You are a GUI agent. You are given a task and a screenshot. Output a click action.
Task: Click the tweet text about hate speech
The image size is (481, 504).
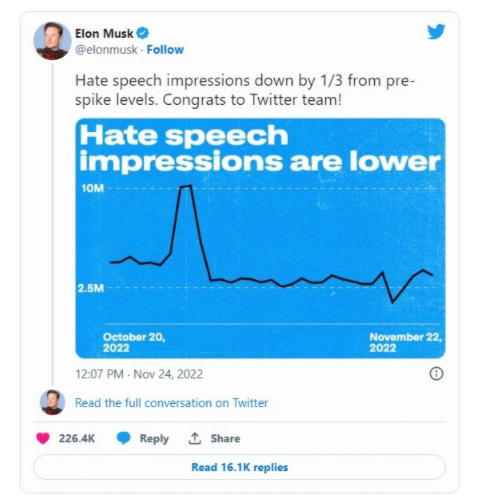(x=245, y=90)
